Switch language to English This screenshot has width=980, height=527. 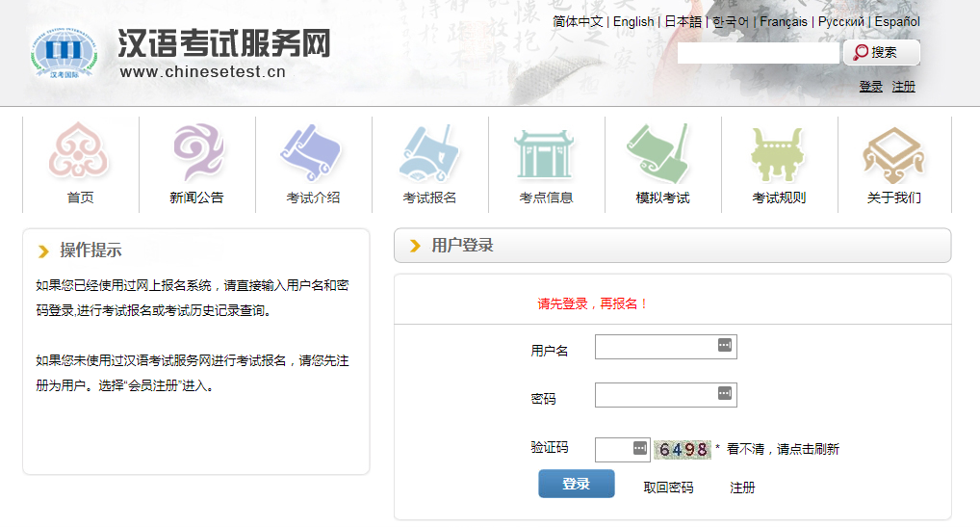[633, 21]
